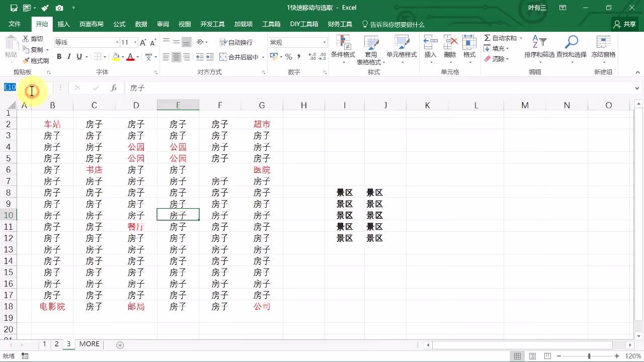Click the text orientation icon
This screenshot has height=362, width=644.
[x=200, y=42]
